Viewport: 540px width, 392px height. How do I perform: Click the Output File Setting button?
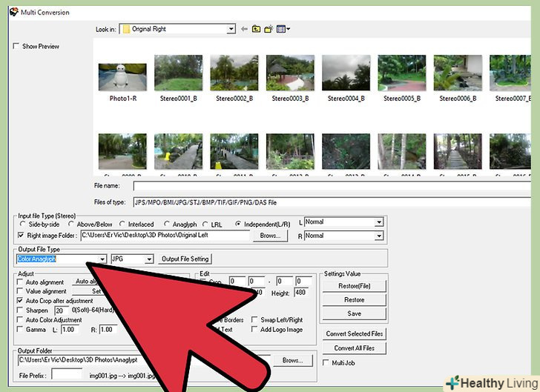(x=185, y=259)
